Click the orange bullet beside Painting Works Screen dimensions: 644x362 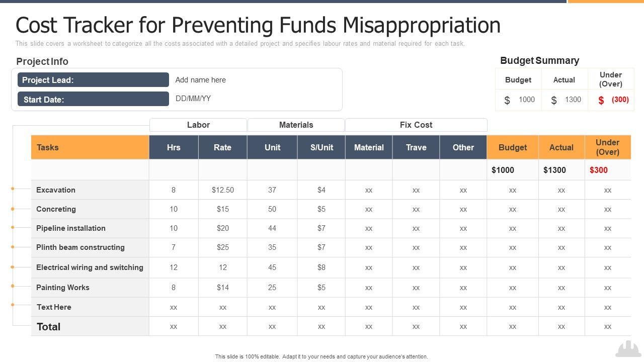pos(13,286)
